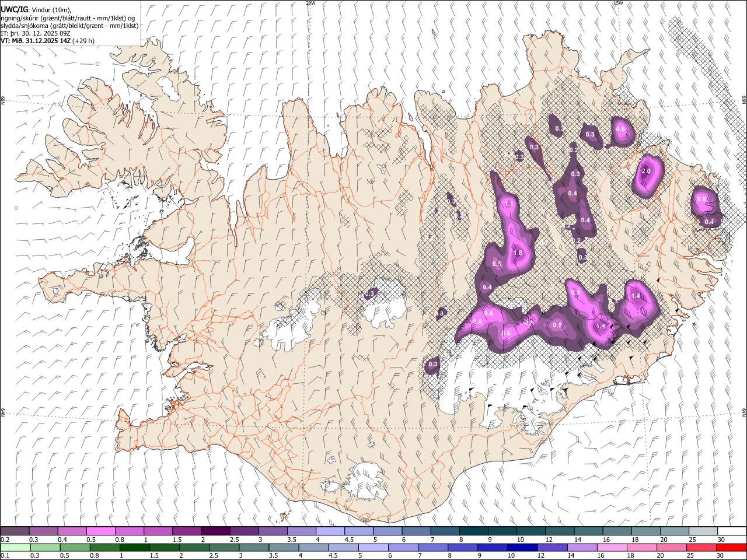The height and width of the screenshot is (560, 747).
Task: Click the '2.0' precipitation value on map
Action: (x=646, y=171)
